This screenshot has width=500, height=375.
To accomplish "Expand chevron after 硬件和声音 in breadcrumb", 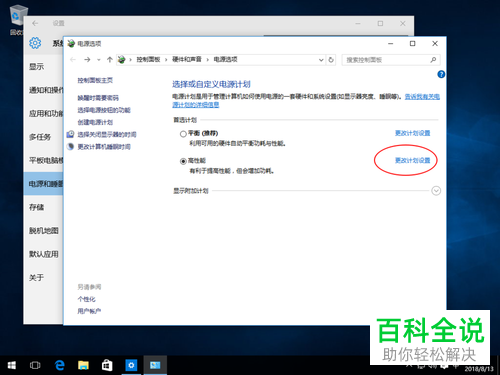I will (207, 60).
